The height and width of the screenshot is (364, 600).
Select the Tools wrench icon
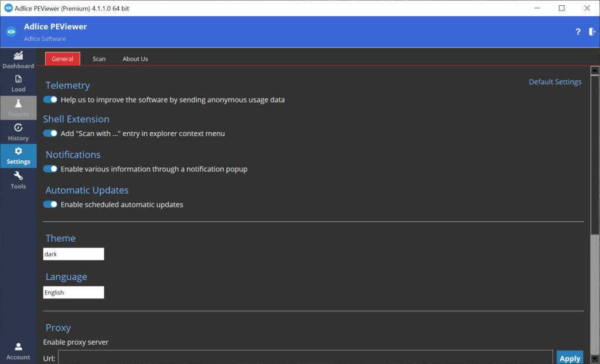click(x=18, y=176)
